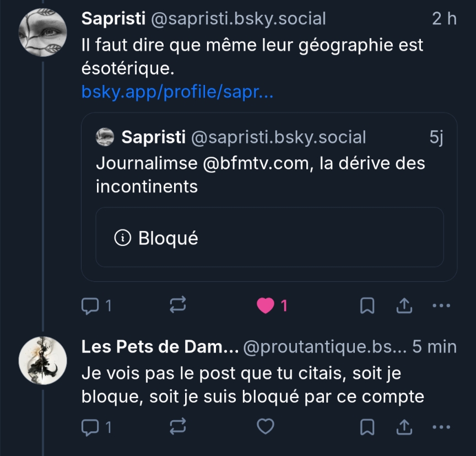Image resolution: width=476 pixels, height=456 pixels.
Task: Bookmark the proutantique reply
Action: pyautogui.click(x=367, y=426)
